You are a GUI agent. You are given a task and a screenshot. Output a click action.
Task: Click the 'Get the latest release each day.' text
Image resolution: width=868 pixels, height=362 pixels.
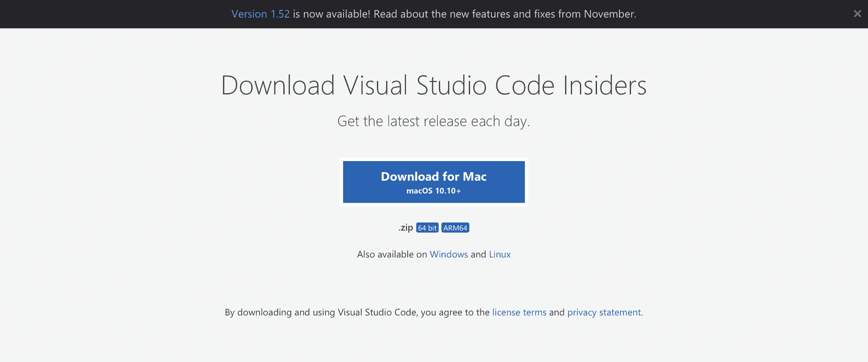(434, 121)
